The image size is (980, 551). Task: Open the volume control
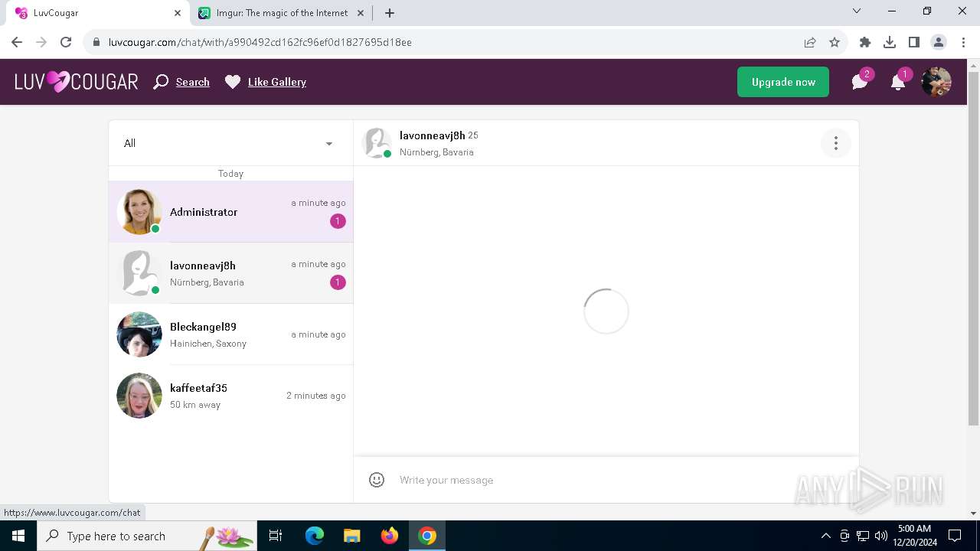click(880, 536)
